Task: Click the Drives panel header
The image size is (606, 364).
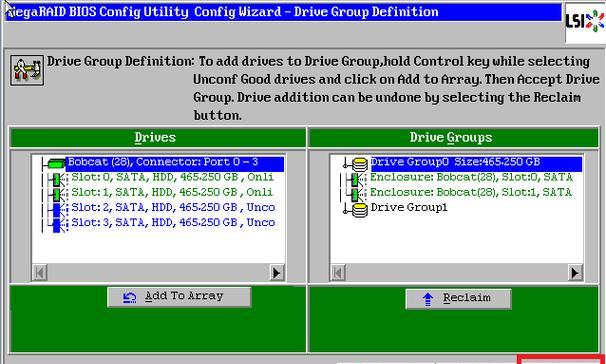Action: coord(158,138)
